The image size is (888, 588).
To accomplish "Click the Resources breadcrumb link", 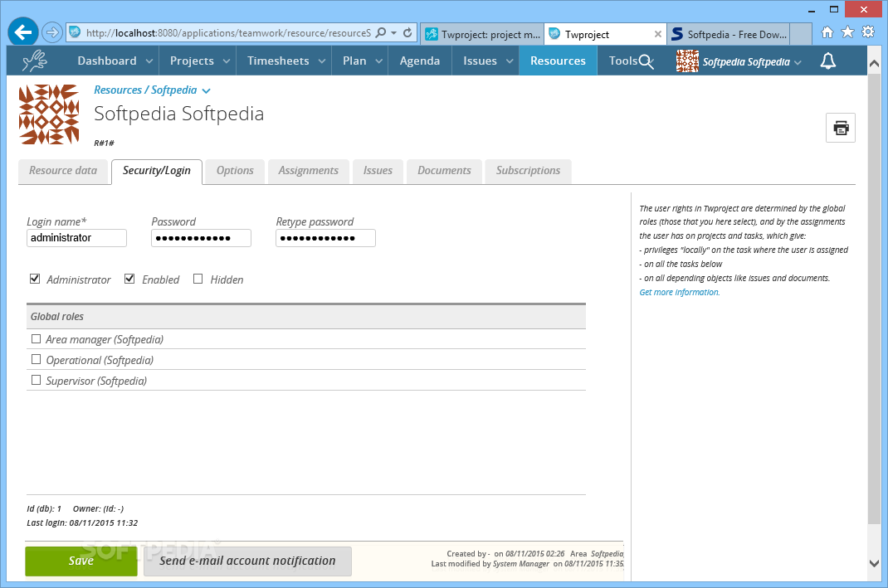I will tap(118, 90).
